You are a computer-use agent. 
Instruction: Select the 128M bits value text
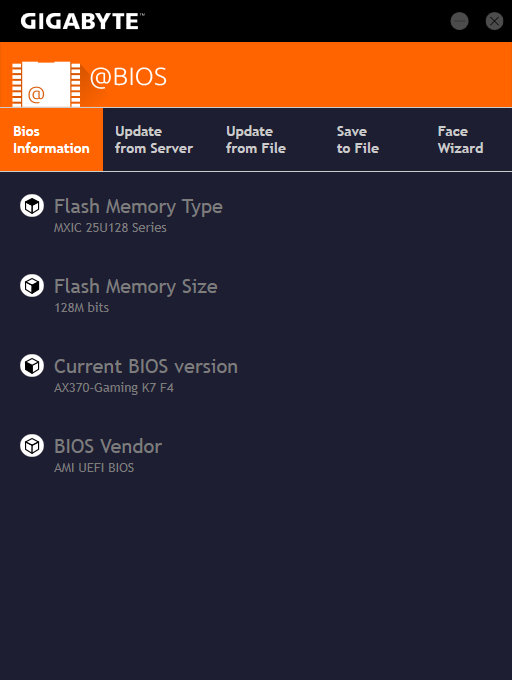click(82, 307)
